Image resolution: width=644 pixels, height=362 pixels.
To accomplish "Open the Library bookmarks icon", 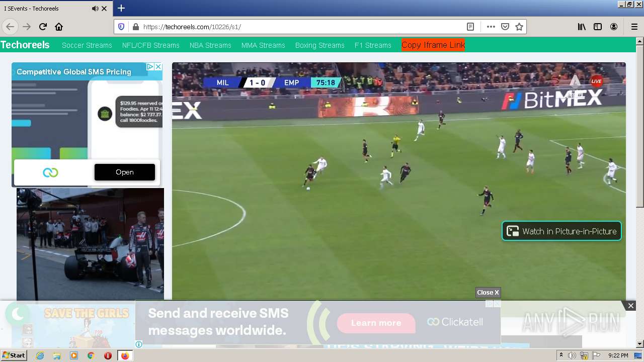I will pyautogui.click(x=582, y=27).
